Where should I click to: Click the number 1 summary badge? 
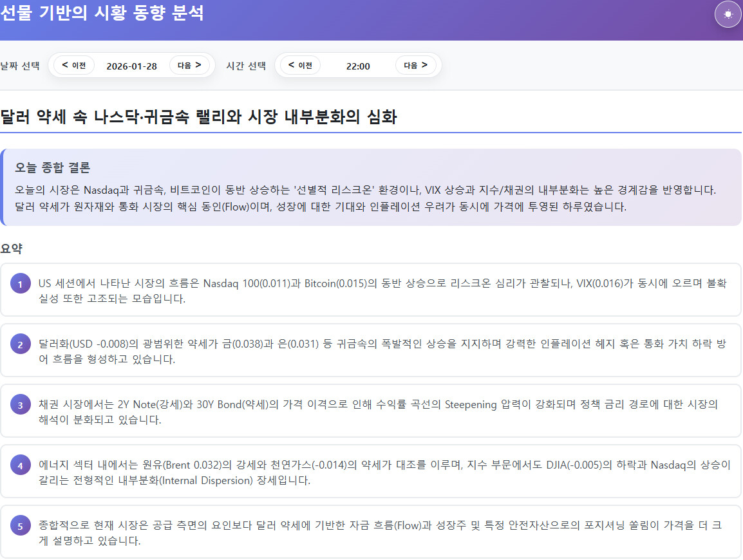pos(20,284)
